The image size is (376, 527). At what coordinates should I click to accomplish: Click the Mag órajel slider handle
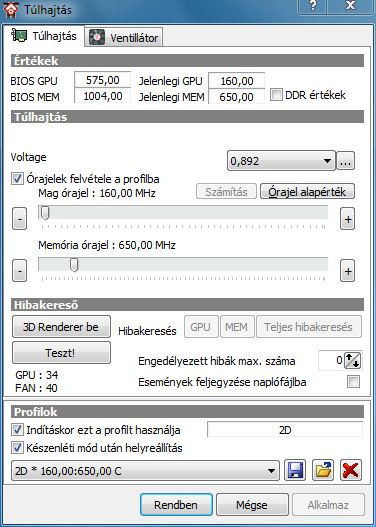(44, 213)
